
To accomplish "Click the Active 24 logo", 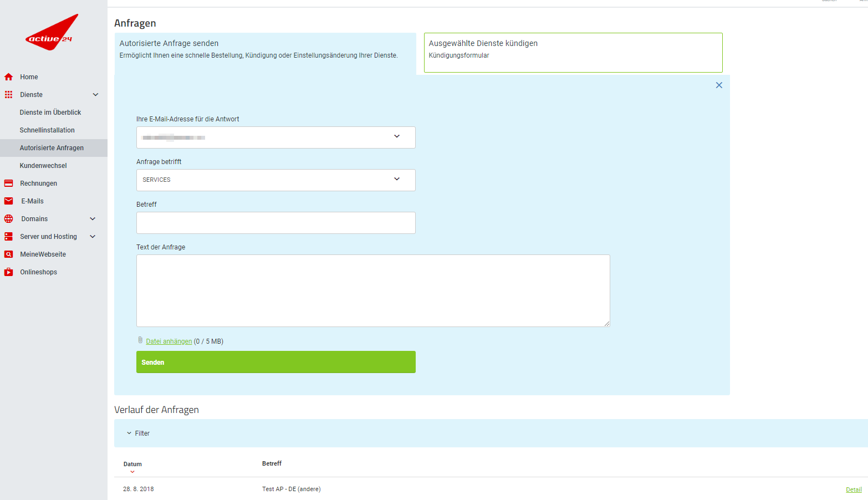I will click(52, 33).
